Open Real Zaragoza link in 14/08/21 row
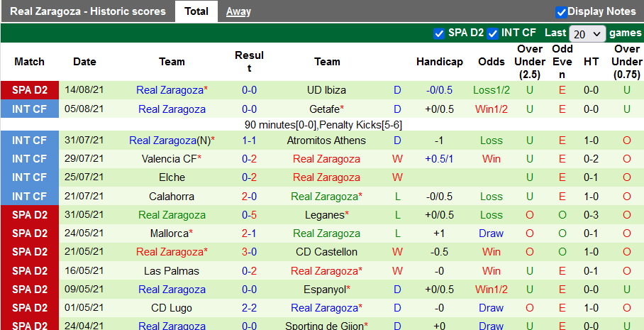This screenshot has width=644, height=330. pyautogui.click(x=170, y=90)
